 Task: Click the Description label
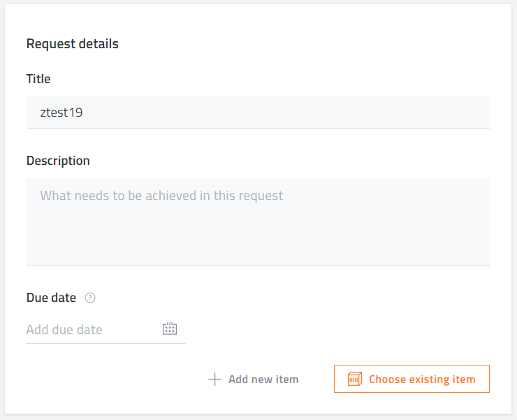tap(58, 161)
